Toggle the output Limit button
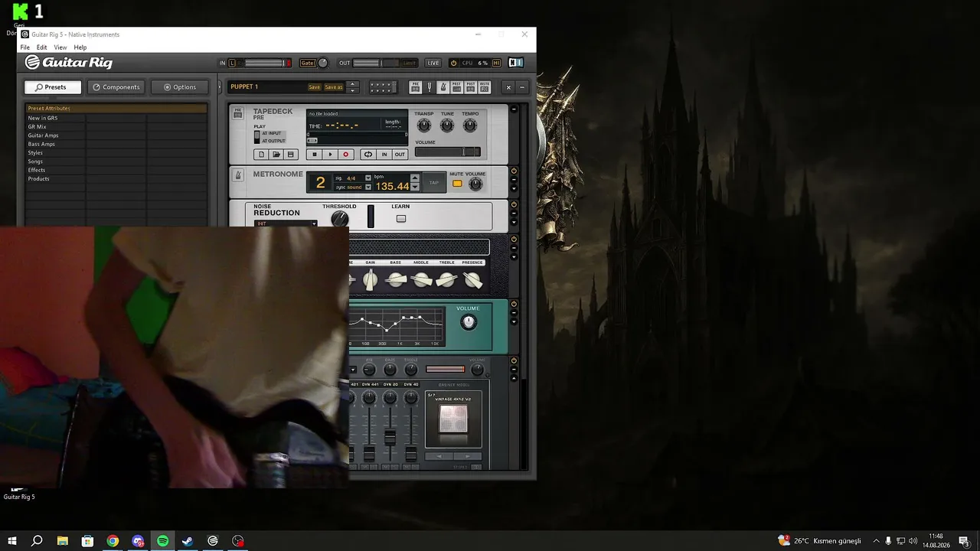The image size is (980, 551). [x=410, y=63]
